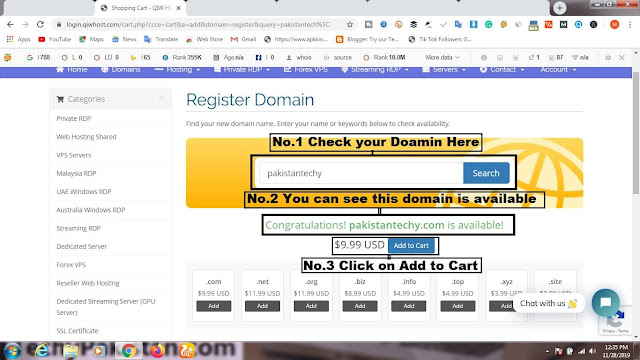The image size is (640, 360).
Task: Go to Home in site navigation
Action: [72, 69]
